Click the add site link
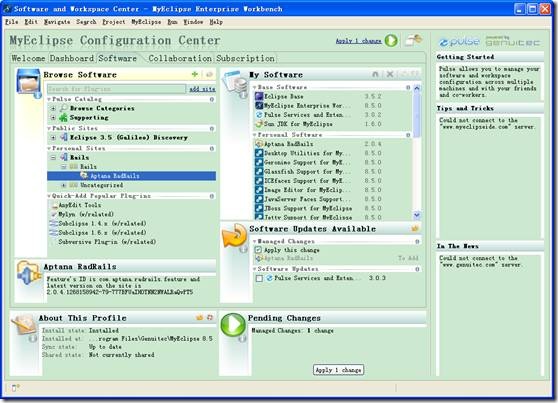 [x=202, y=89]
